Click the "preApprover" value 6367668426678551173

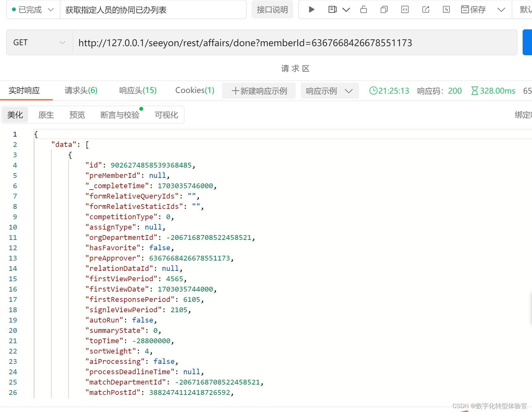click(190, 258)
